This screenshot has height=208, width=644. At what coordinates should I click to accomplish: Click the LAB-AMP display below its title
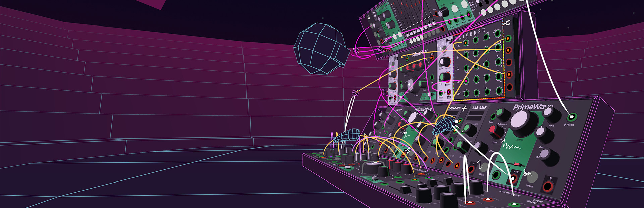(x=476, y=116)
